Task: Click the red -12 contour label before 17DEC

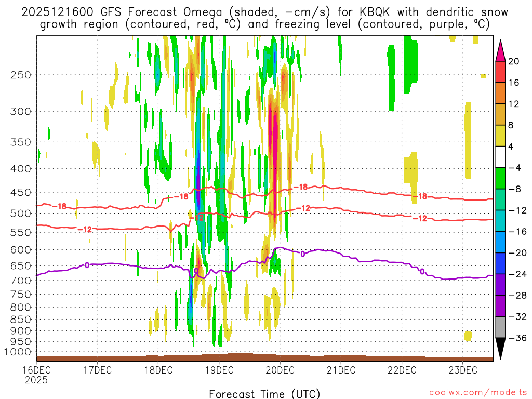Action: click(x=85, y=230)
